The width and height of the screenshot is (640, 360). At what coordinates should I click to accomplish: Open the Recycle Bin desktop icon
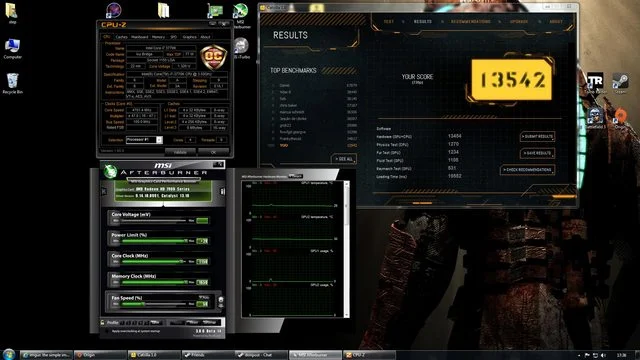12,83
